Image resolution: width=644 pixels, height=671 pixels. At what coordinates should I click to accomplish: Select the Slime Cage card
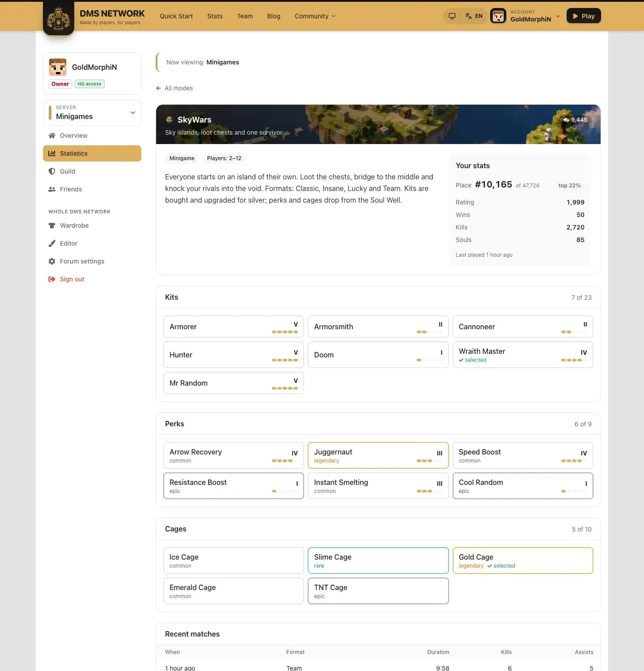[x=378, y=561]
